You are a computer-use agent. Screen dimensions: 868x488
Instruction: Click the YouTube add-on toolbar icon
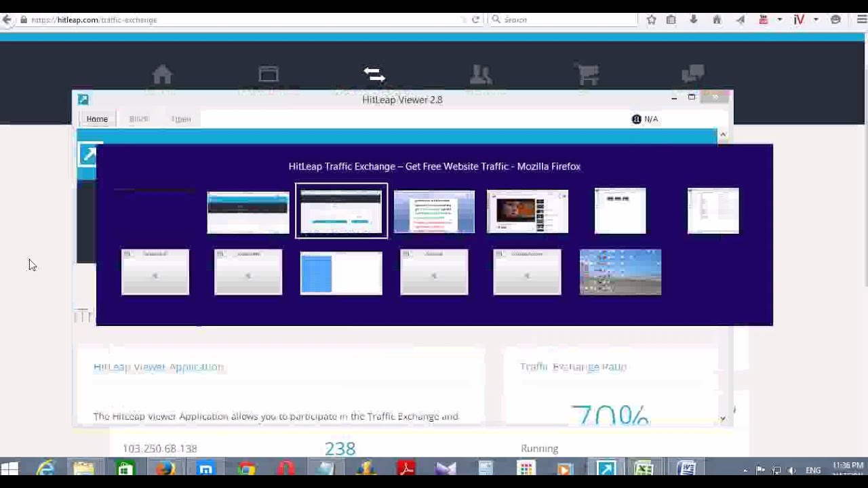[x=763, y=20]
